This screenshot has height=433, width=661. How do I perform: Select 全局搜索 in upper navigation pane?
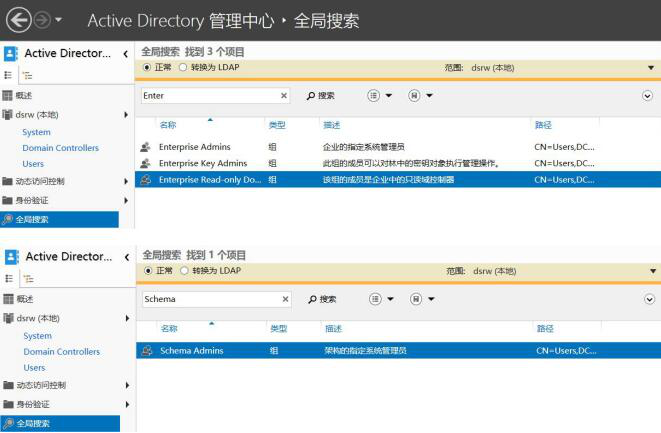pyautogui.click(x=59, y=219)
